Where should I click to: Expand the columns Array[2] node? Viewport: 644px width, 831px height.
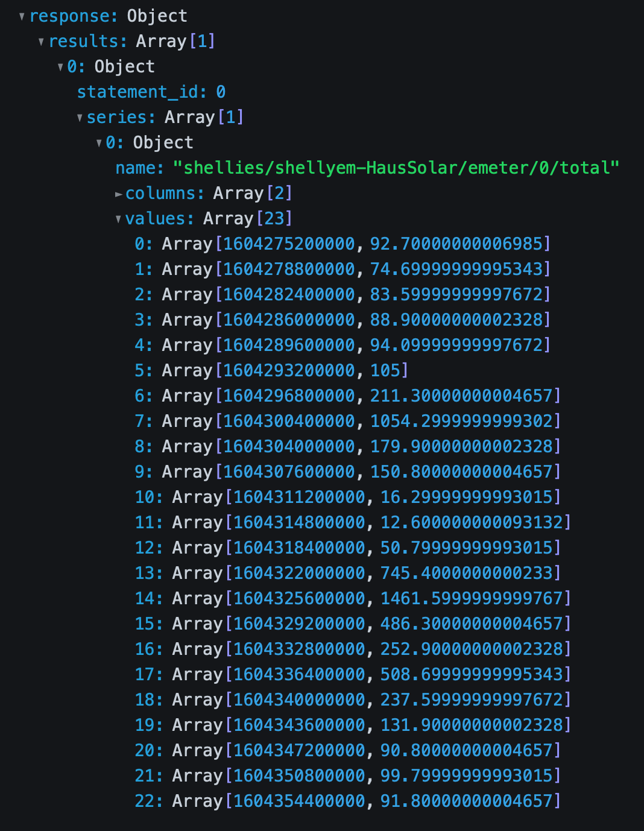point(119,194)
